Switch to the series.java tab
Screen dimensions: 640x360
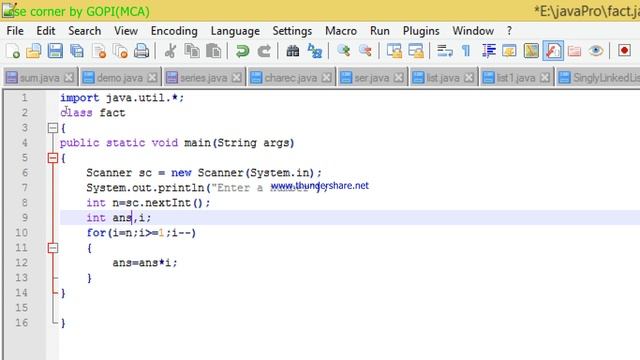pyautogui.click(x=203, y=78)
